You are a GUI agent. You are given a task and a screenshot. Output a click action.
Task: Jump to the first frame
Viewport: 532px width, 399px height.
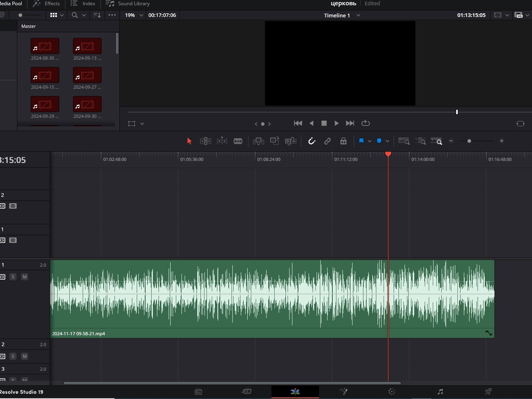coord(298,123)
